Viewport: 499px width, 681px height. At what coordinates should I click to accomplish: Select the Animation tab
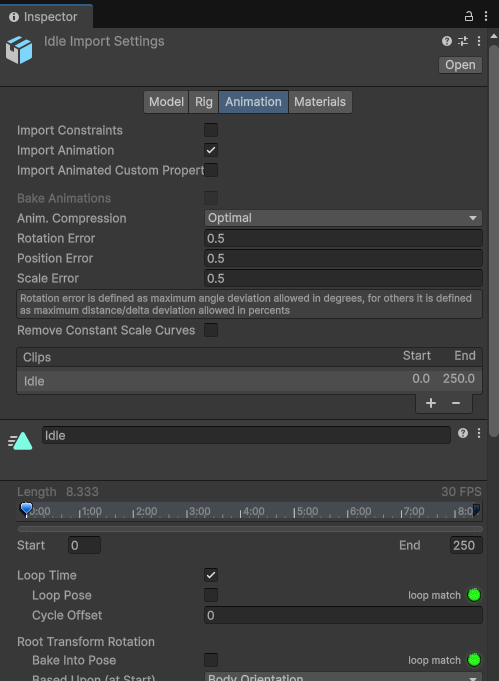click(253, 102)
